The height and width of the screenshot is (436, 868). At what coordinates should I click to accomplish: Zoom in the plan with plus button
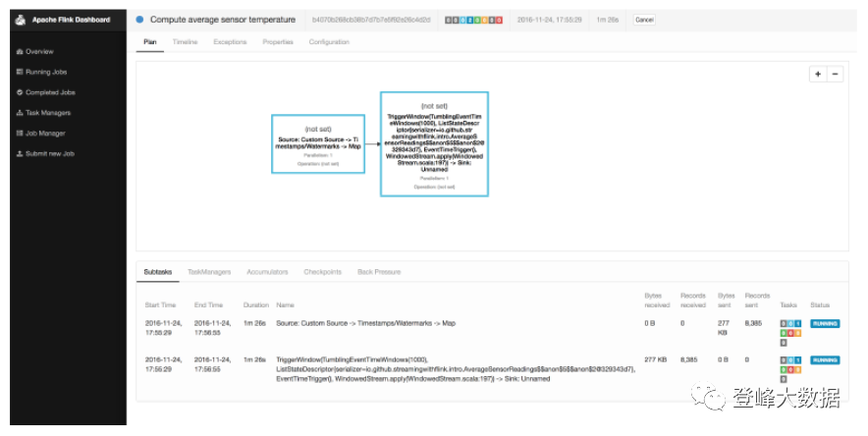coord(818,75)
